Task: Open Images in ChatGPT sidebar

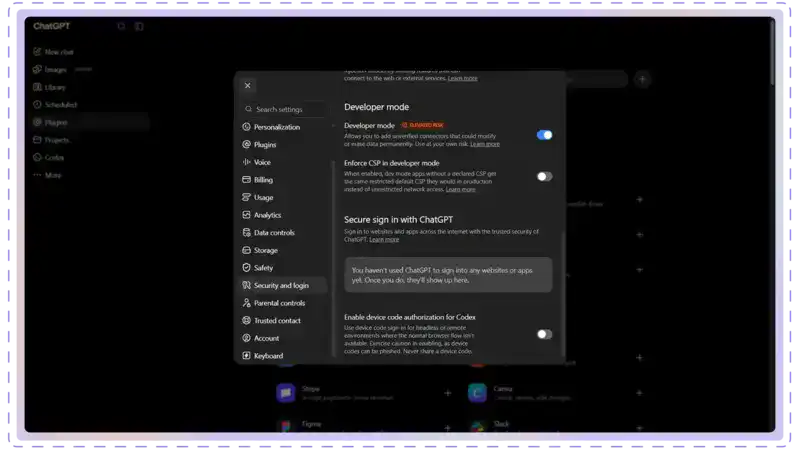Action: coord(50,69)
